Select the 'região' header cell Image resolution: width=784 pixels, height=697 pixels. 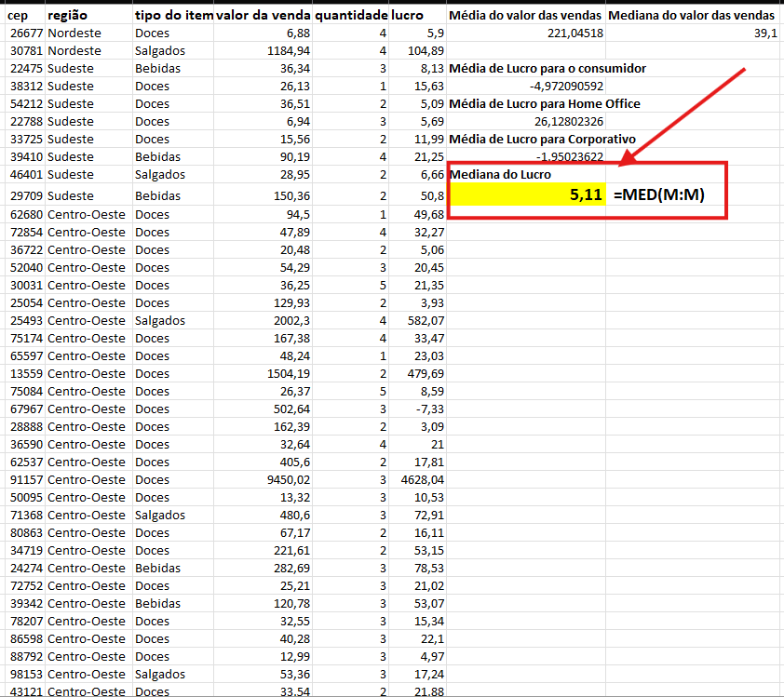pyautogui.click(x=88, y=16)
